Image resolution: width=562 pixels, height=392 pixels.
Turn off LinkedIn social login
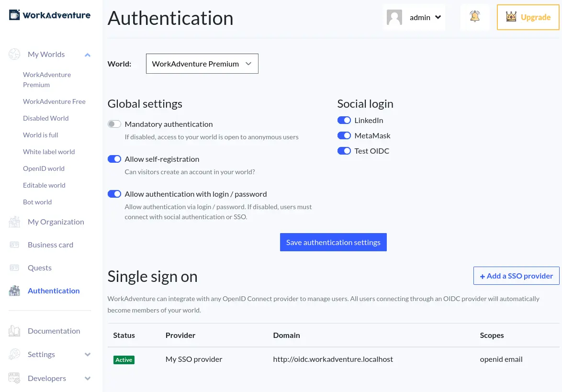344,120
